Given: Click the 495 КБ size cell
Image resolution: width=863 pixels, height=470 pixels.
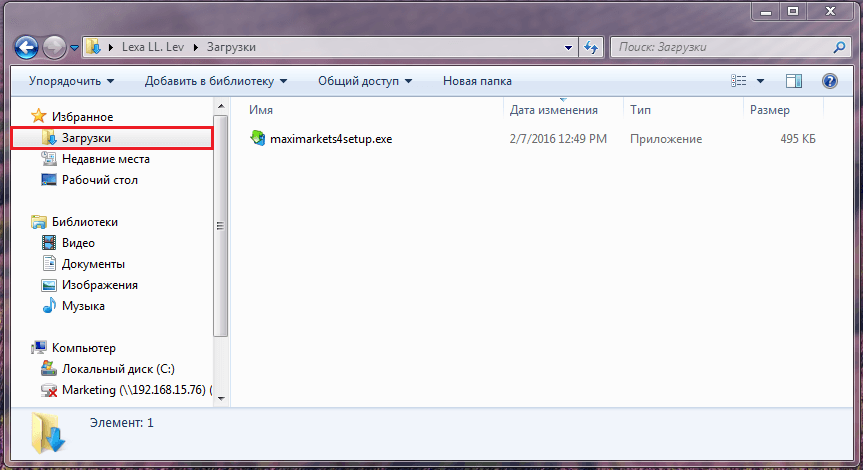Looking at the screenshot, I should pyautogui.click(x=798, y=139).
